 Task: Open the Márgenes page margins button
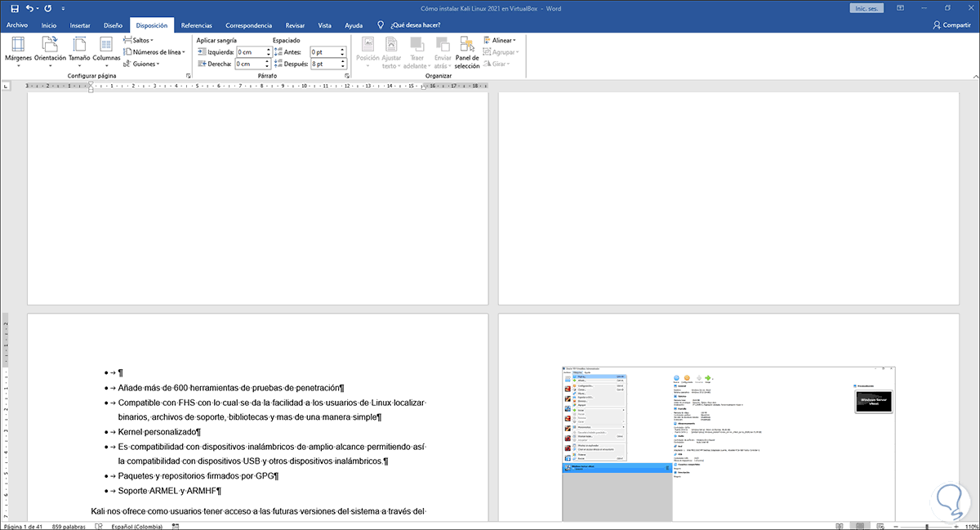(18, 51)
